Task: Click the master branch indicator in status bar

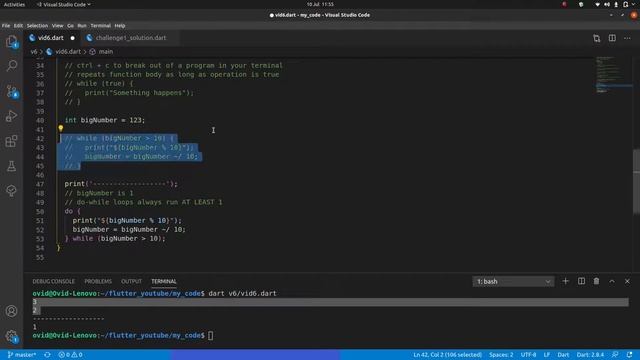Action: (x=22, y=355)
